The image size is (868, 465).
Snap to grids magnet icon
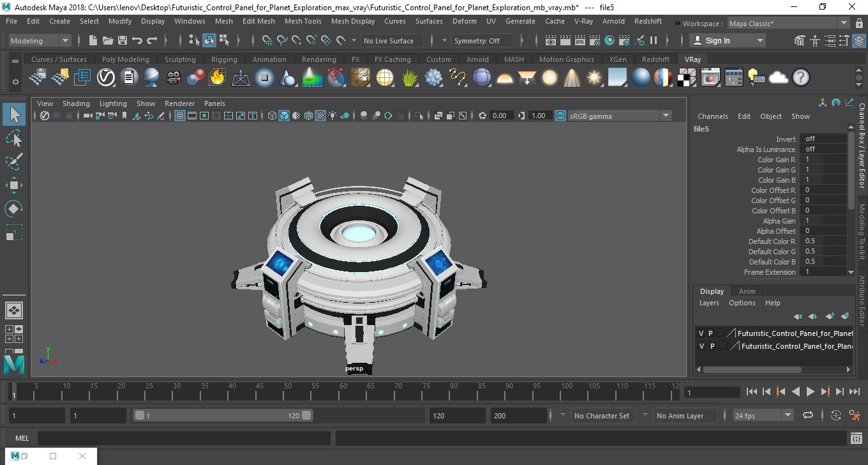click(267, 40)
